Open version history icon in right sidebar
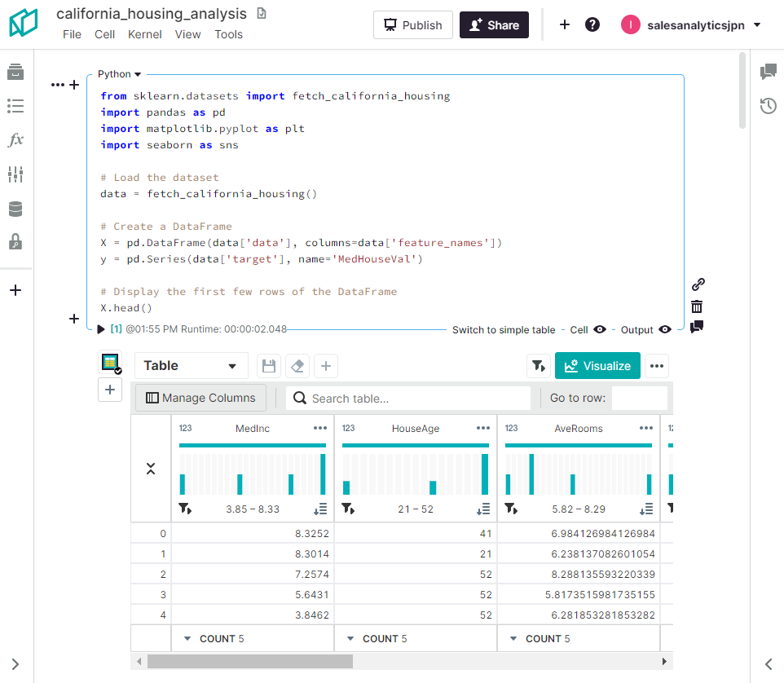 tap(768, 106)
